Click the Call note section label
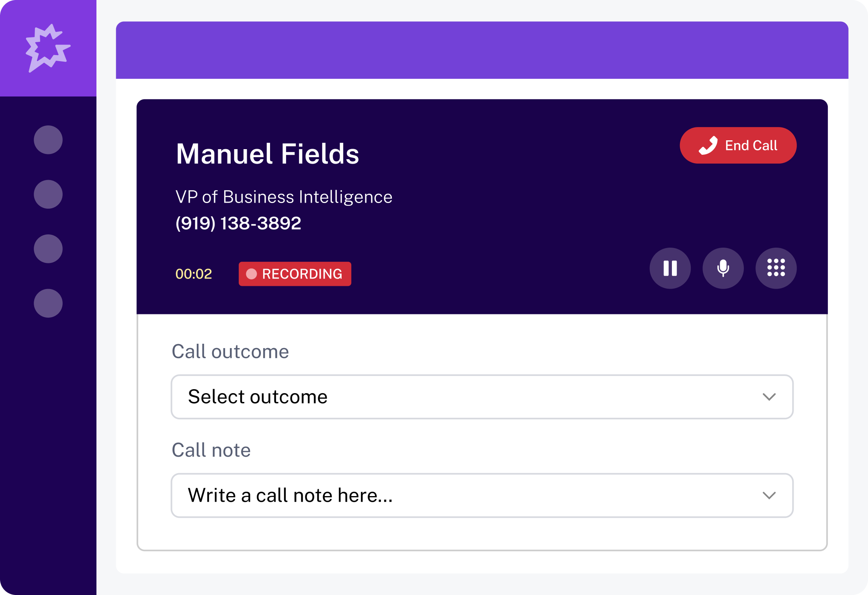The image size is (868, 595). [211, 450]
